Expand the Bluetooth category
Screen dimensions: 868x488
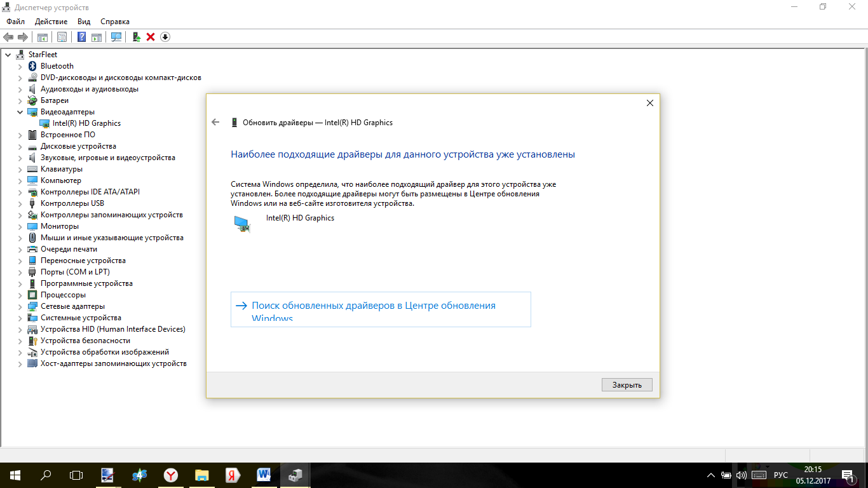click(20, 66)
